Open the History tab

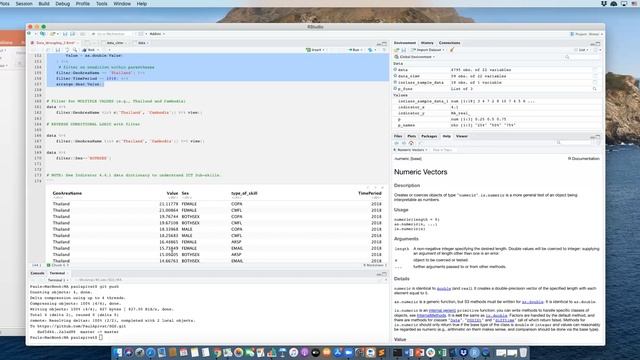[x=427, y=43]
